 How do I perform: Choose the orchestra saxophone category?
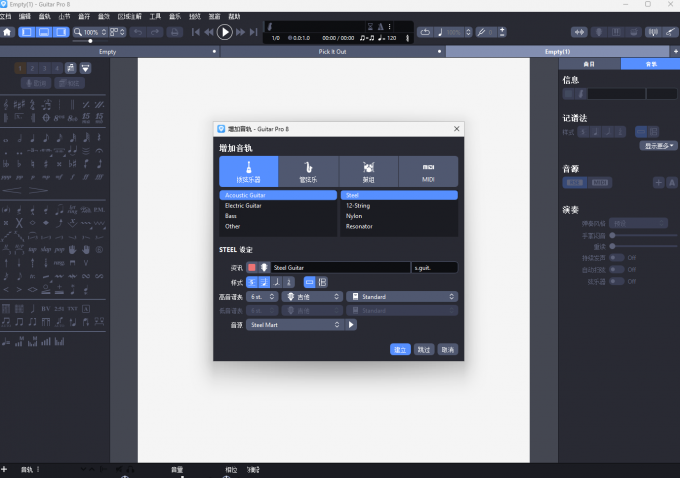[308, 171]
